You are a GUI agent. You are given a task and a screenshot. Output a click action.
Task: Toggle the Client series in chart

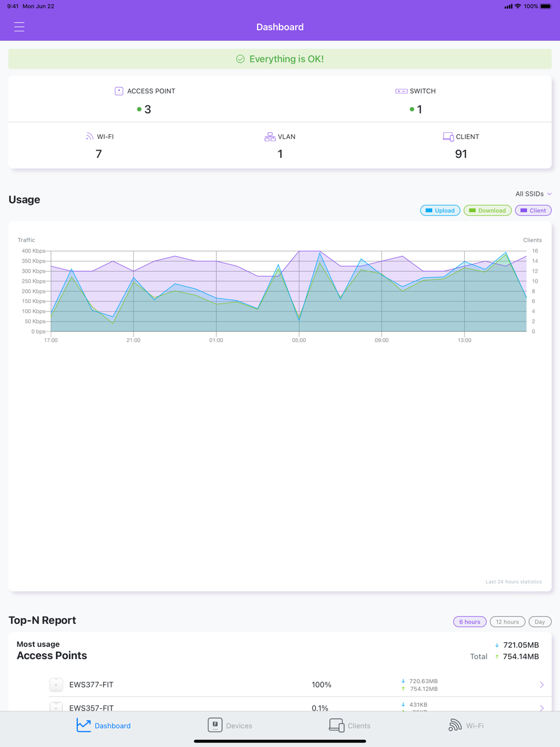[x=533, y=211]
